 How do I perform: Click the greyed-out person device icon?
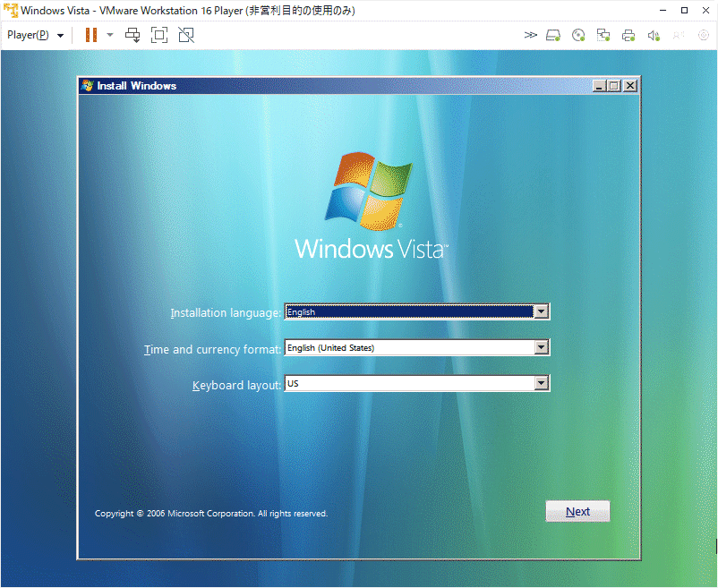pos(679,35)
